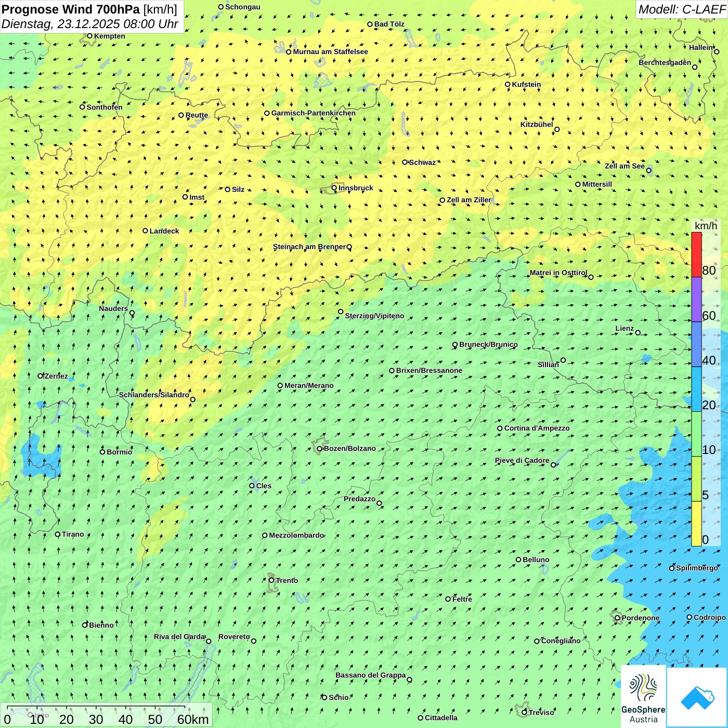Click the Lienz marker circle
This screenshot has width=728, height=728.
(638, 333)
